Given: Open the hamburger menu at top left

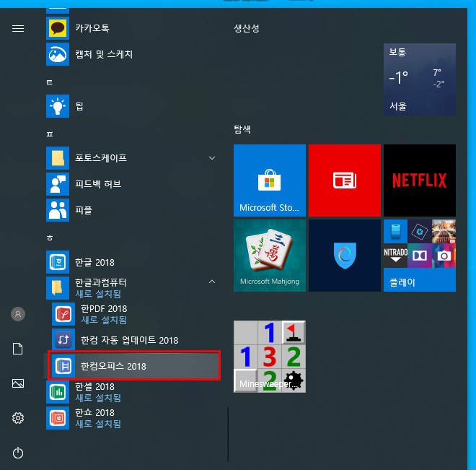Looking at the screenshot, I should (18, 29).
